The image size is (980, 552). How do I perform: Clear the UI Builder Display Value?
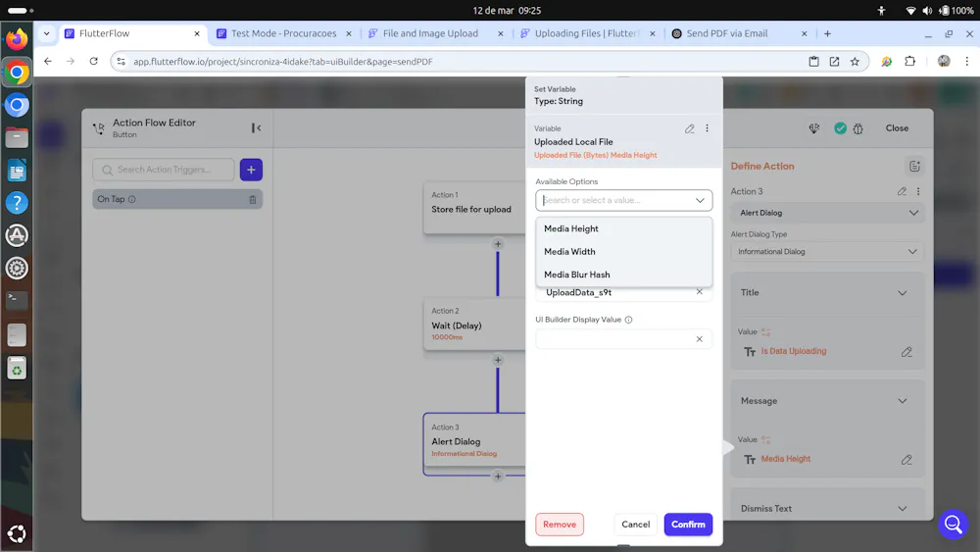pos(700,339)
